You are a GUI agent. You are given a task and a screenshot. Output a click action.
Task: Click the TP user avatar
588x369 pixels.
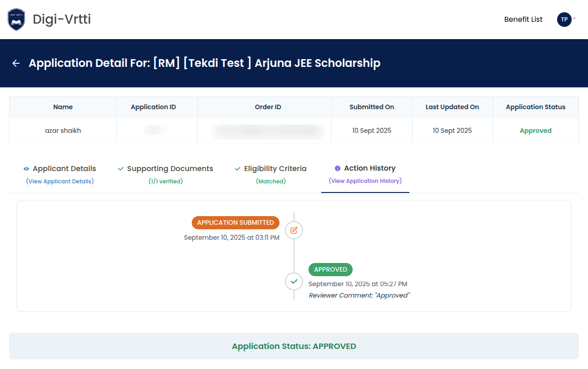click(x=564, y=20)
